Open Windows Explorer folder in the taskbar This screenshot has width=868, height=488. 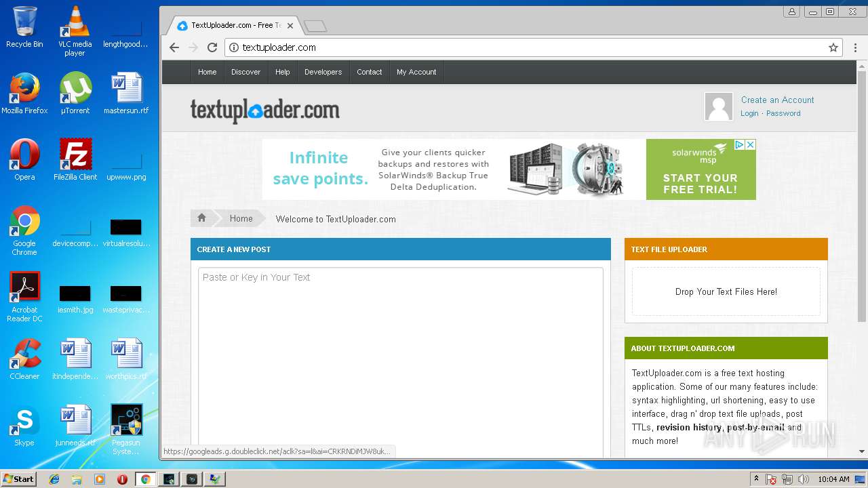click(x=77, y=479)
